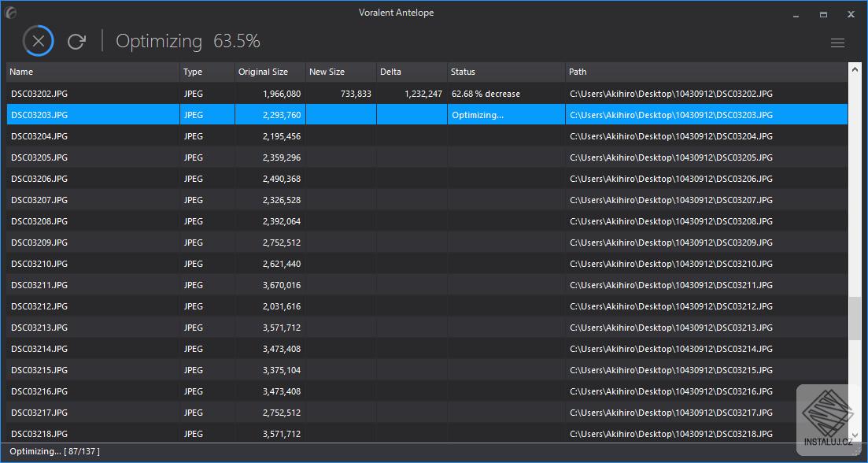Select the DSC03216.JPG row

pos(427,391)
